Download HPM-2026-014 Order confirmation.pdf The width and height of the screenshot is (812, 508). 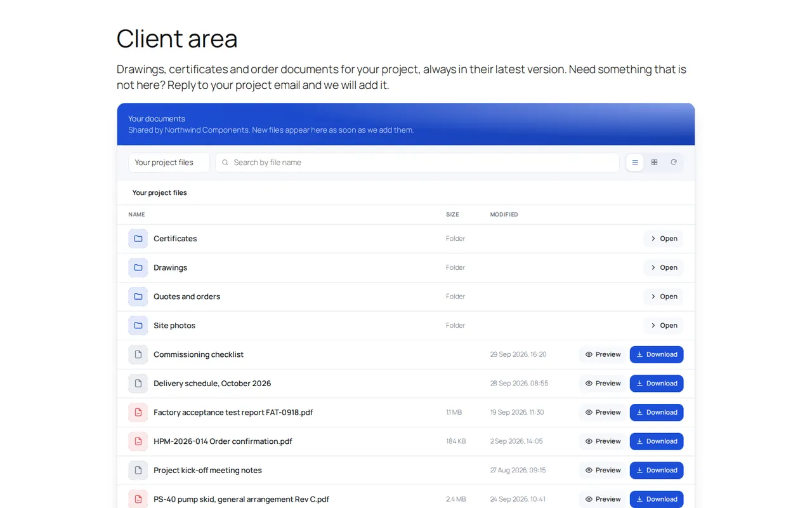point(657,441)
